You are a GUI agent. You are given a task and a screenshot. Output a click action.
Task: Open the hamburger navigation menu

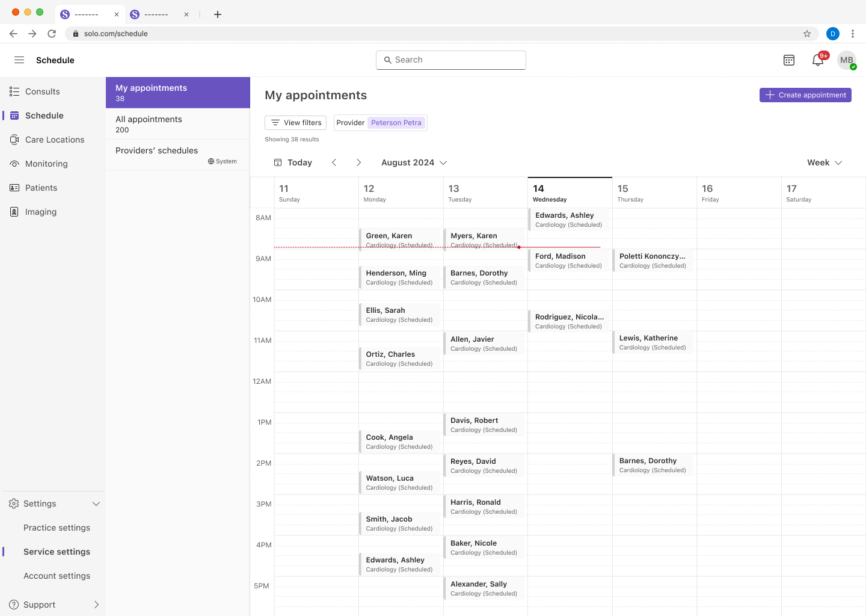(19, 60)
